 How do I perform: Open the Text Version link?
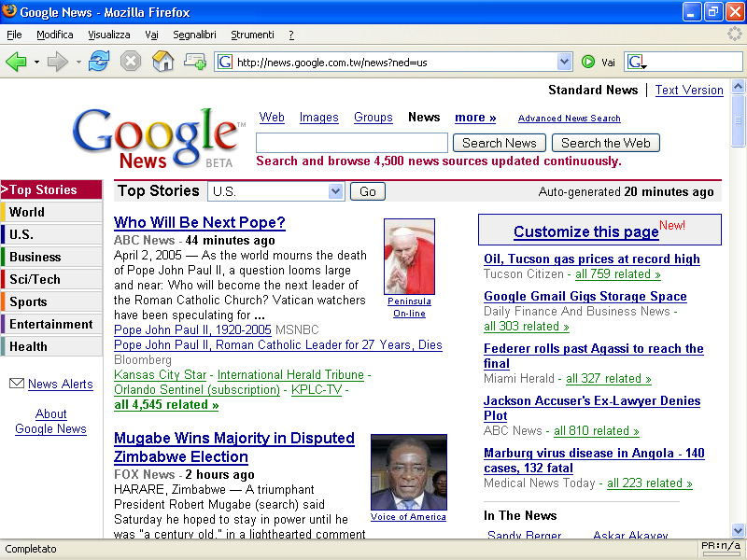click(689, 90)
